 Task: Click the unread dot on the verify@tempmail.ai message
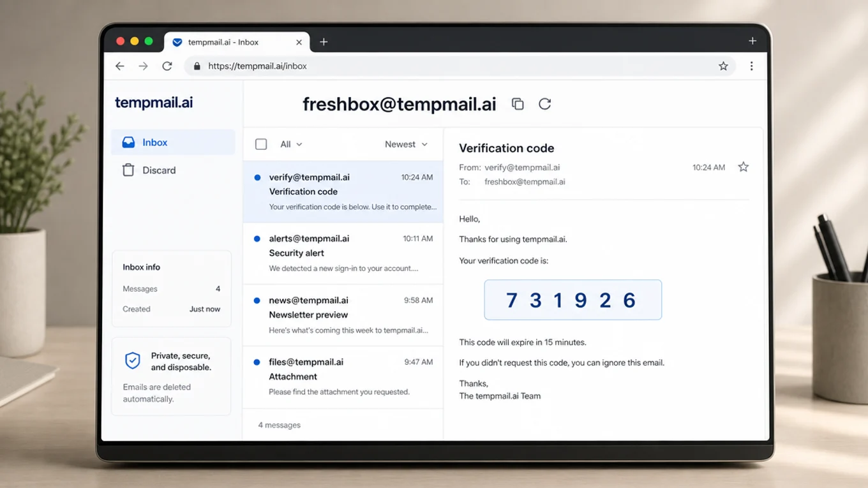(257, 177)
